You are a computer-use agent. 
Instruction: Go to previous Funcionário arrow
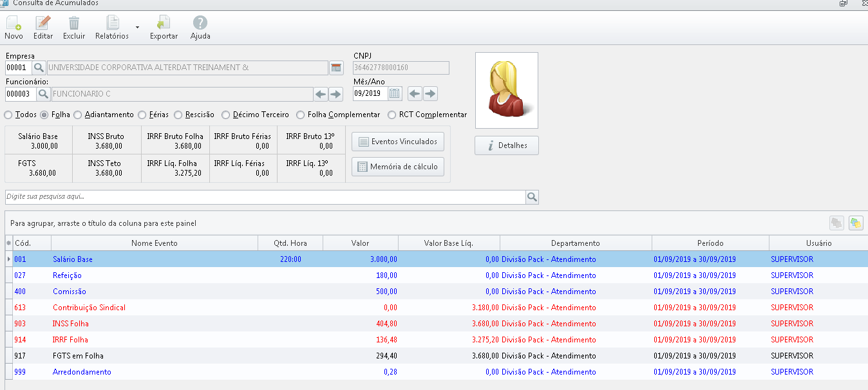point(321,94)
